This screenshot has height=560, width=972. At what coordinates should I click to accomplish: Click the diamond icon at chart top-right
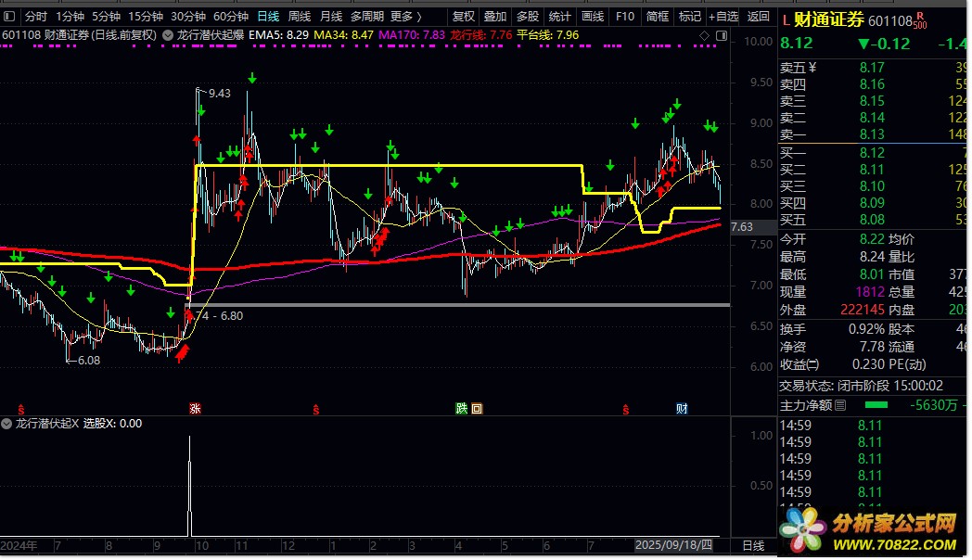[x=704, y=35]
